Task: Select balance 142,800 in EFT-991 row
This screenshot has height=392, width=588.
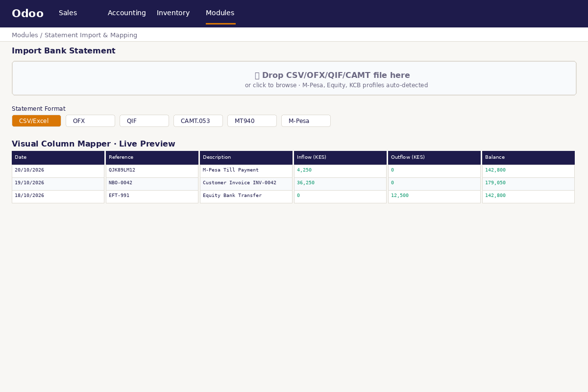Action: click(x=528, y=196)
